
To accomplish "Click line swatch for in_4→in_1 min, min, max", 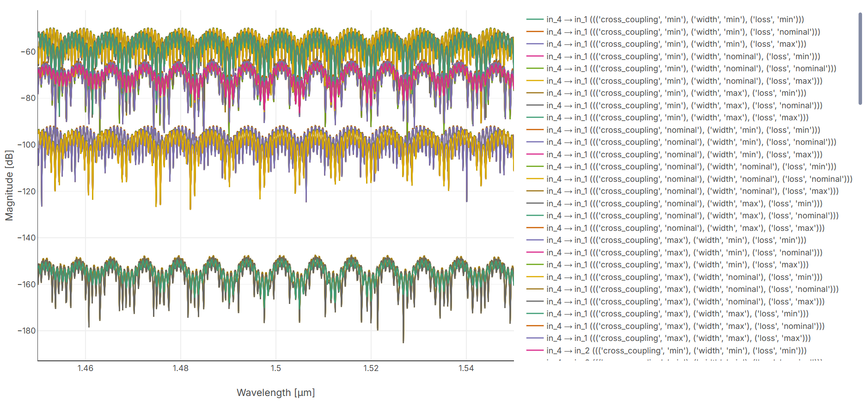I will pos(535,44).
